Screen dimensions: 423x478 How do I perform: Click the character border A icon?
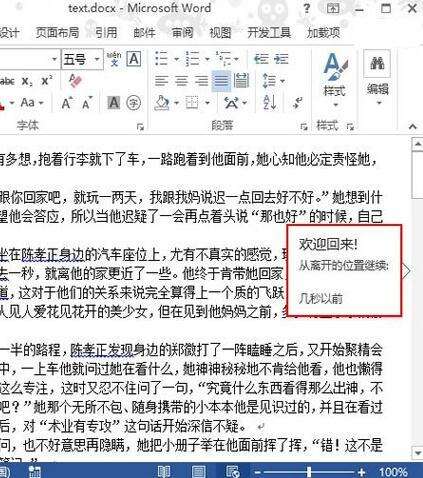pyautogui.click(x=134, y=59)
